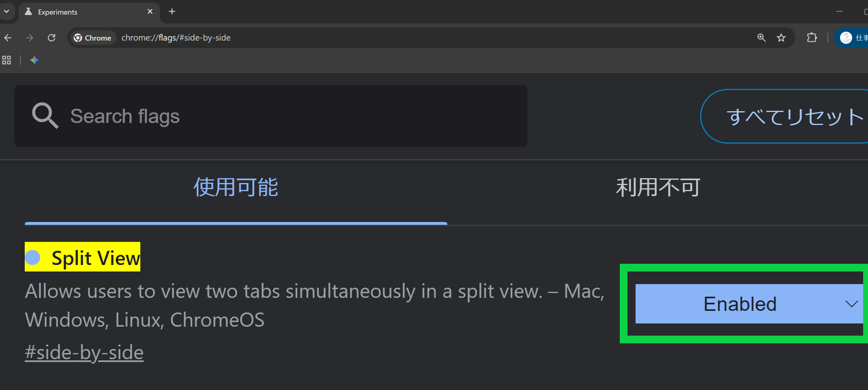Click the colorful sparkle bookmark icon
This screenshot has width=868, height=390.
point(34,60)
